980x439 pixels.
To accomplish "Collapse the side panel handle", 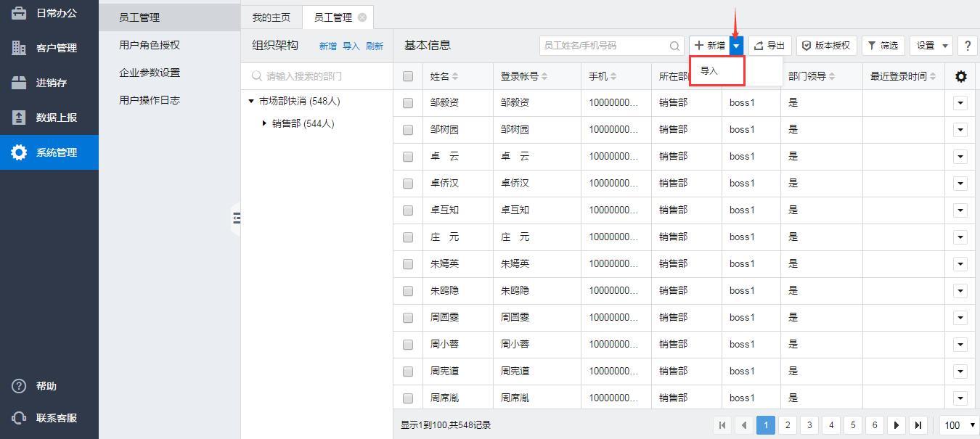I will [236, 218].
